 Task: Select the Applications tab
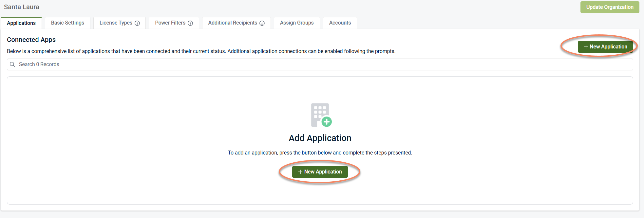(x=21, y=23)
